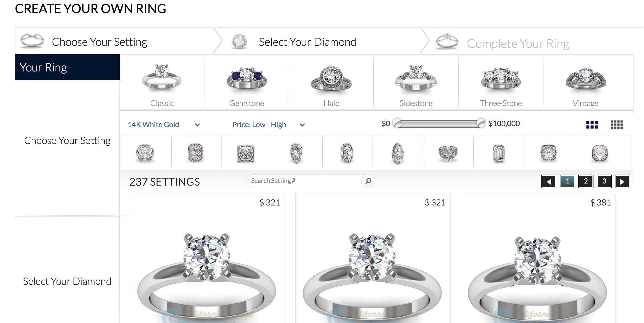This screenshot has height=323, width=644.
Task: Click the $100,000 price slider handle
Action: point(481,123)
